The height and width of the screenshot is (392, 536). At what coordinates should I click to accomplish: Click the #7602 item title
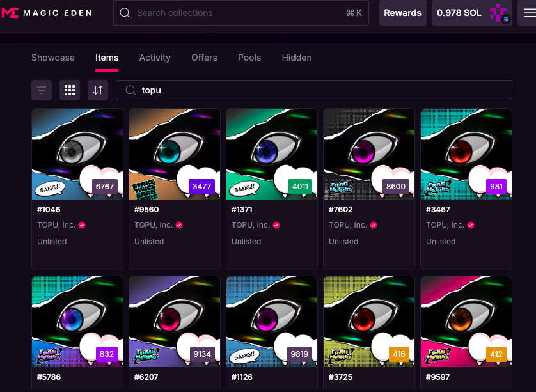pos(340,210)
